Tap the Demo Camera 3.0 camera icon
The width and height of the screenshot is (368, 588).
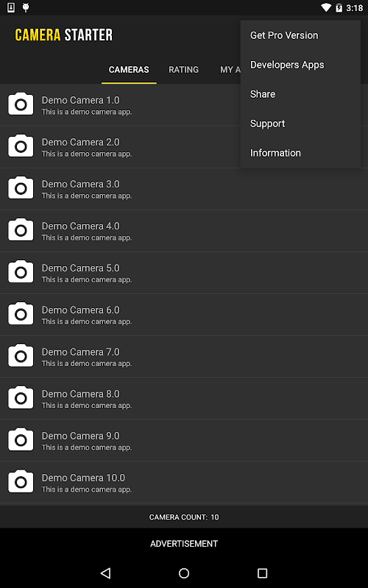(21, 188)
